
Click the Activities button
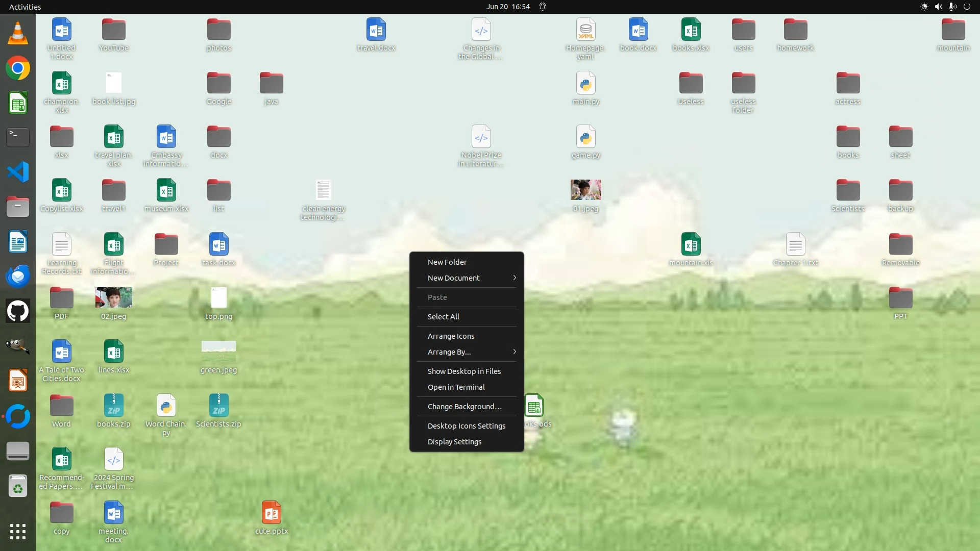coord(25,7)
